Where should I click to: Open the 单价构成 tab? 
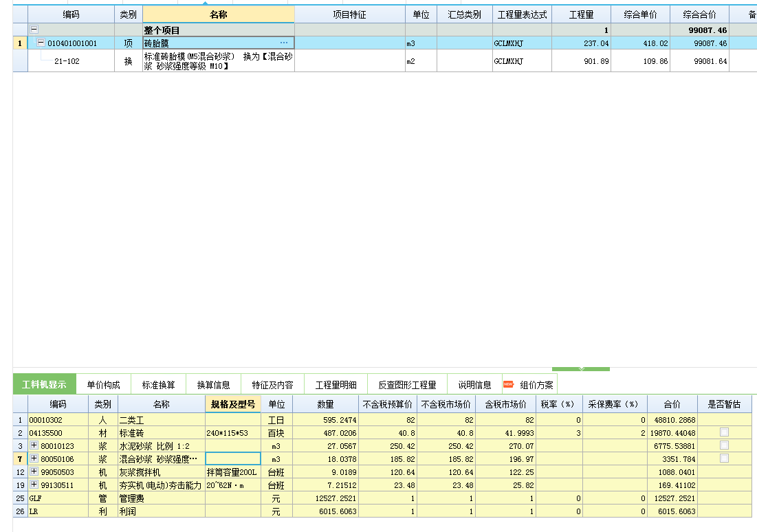point(103,385)
